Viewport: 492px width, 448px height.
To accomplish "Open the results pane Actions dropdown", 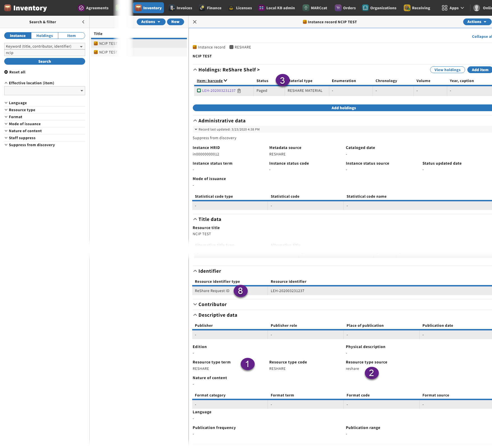I will (x=151, y=22).
